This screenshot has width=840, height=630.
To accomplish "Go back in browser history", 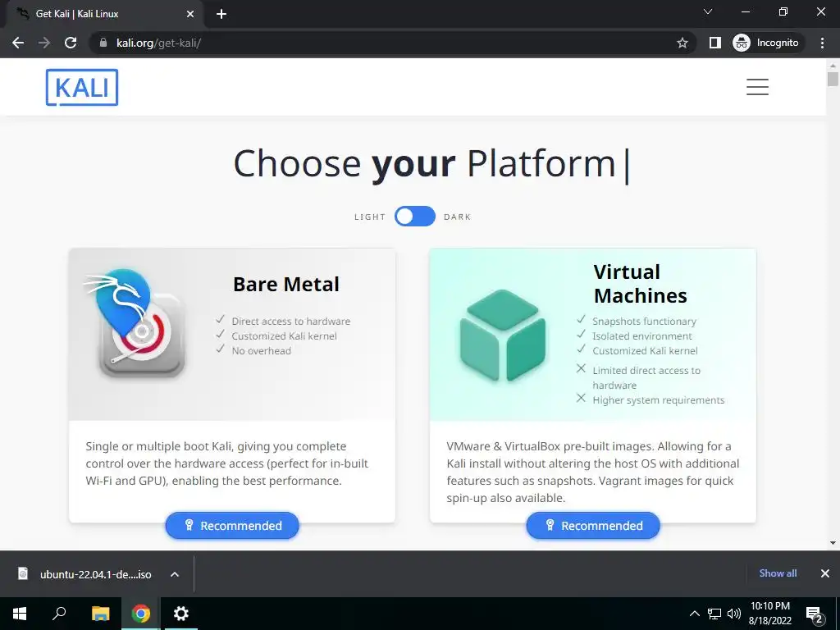I will pyautogui.click(x=18, y=43).
